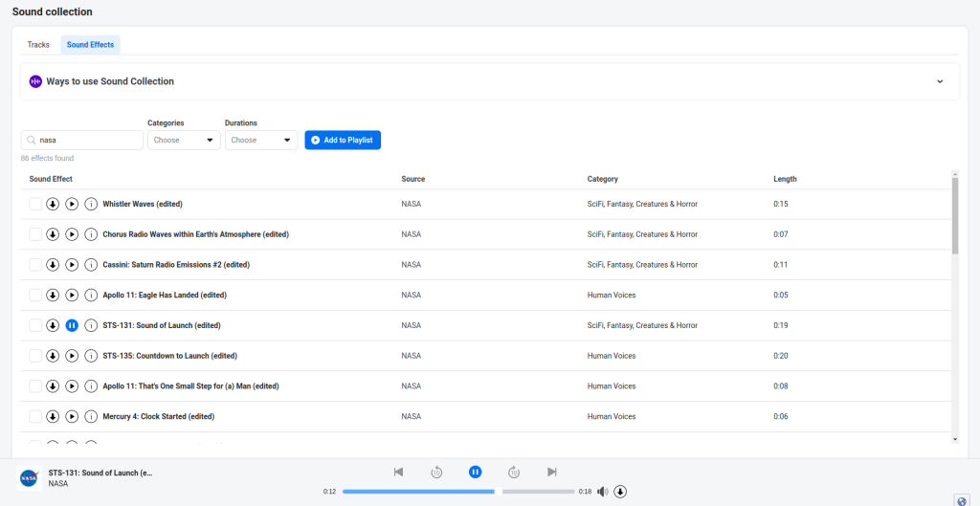Mute audio with the volume speaker icon
The image size is (980, 506).
click(603, 492)
